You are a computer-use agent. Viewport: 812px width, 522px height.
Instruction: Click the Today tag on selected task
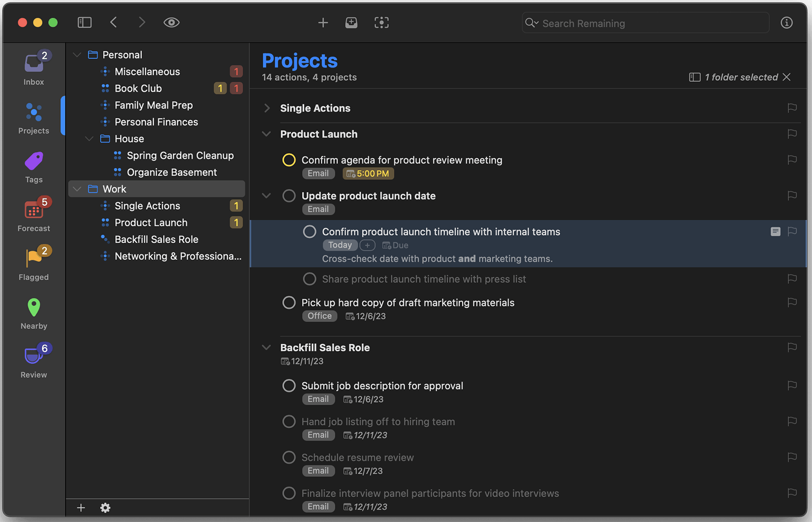[340, 245]
